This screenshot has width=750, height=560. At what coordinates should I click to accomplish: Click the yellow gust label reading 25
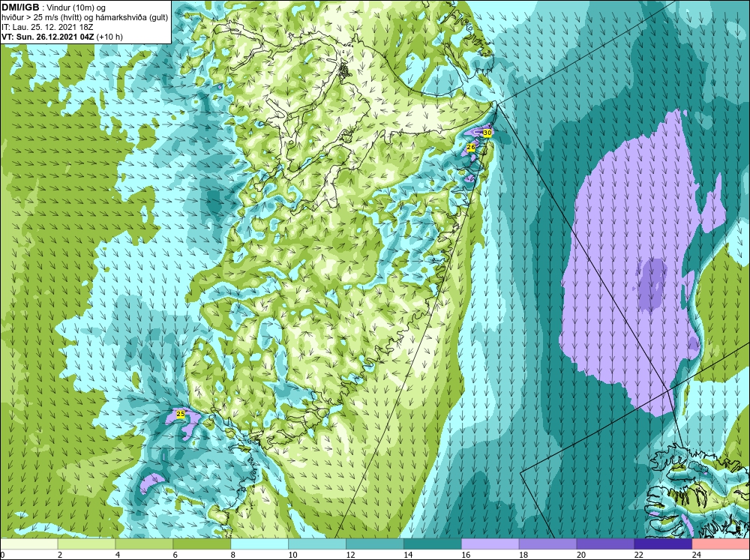click(180, 414)
